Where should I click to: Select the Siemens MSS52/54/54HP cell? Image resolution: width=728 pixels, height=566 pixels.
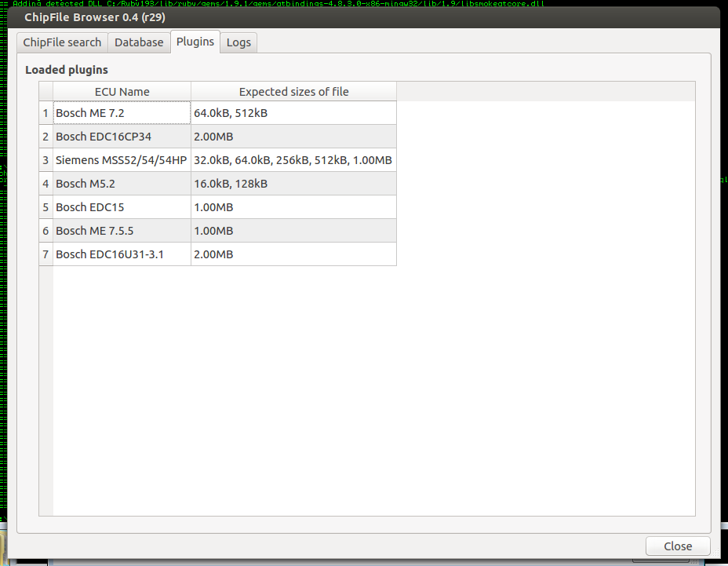122,160
